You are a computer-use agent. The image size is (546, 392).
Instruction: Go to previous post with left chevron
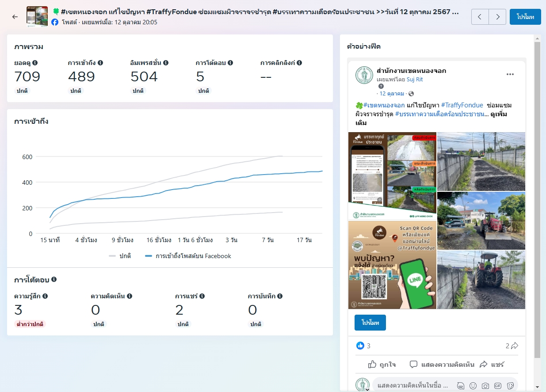coord(480,17)
